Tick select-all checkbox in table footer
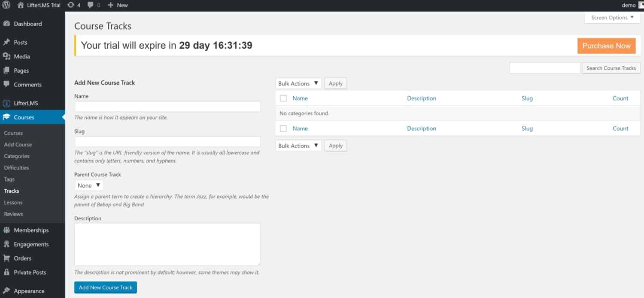644x298 pixels. pos(283,128)
